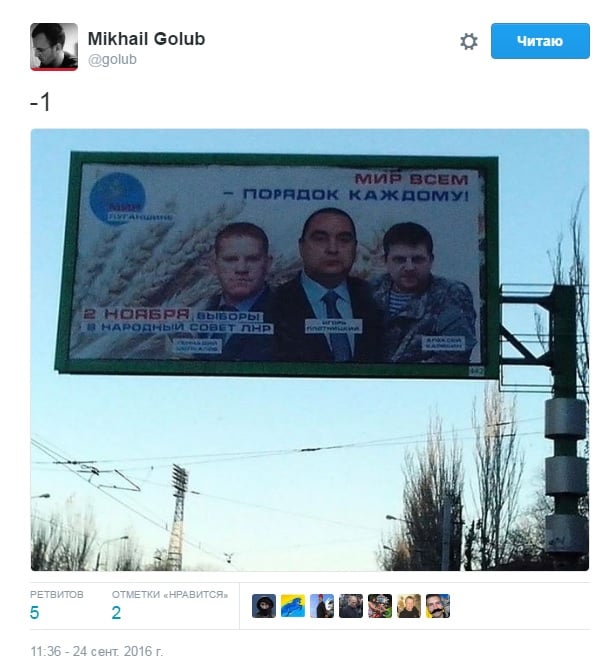Open sixth liker avatar with smiling man
612x671 pixels.
(409, 606)
